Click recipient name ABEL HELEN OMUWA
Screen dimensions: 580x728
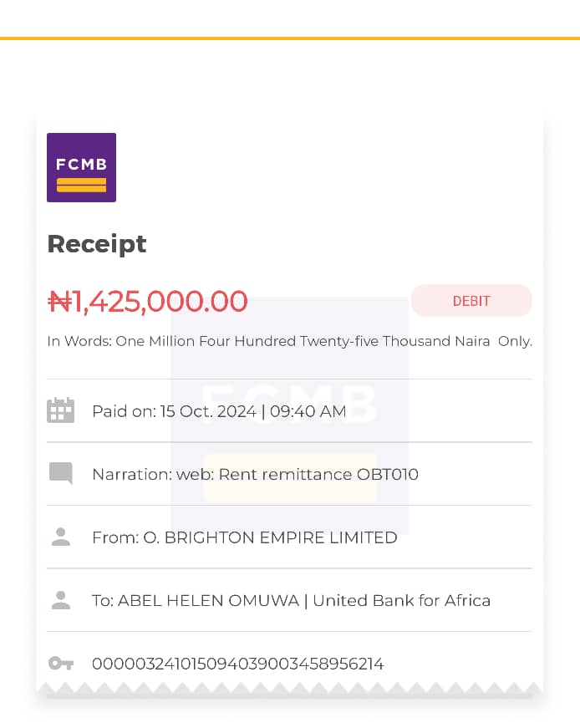(211, 600)
